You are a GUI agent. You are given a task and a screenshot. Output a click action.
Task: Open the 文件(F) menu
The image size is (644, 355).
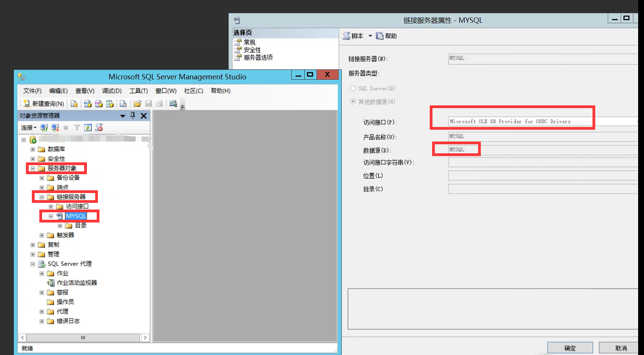tap(32, 91)
